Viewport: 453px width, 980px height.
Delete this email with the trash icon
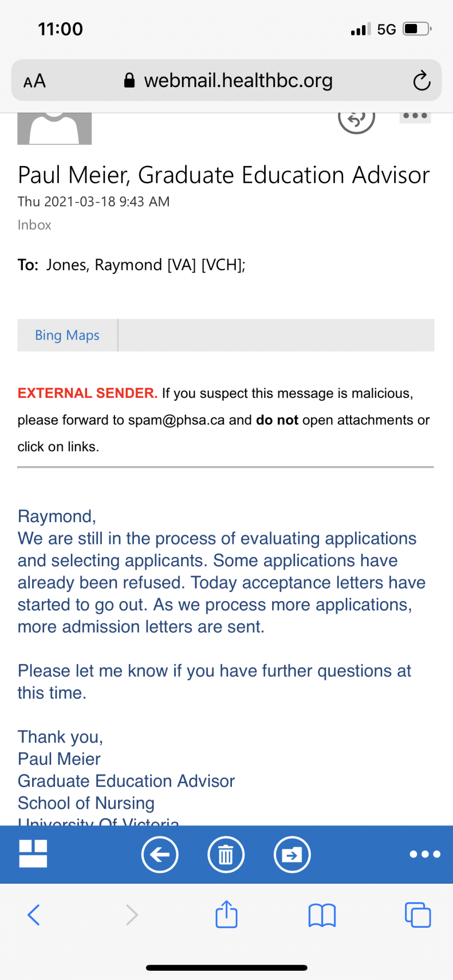coord(226,855)
